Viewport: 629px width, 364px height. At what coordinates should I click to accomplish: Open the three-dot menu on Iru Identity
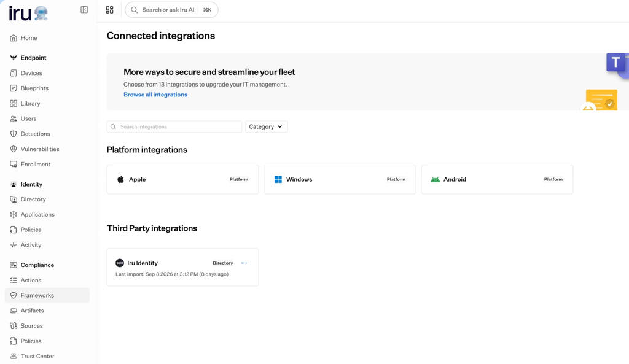pyautogui.click(x=244, y=263)
